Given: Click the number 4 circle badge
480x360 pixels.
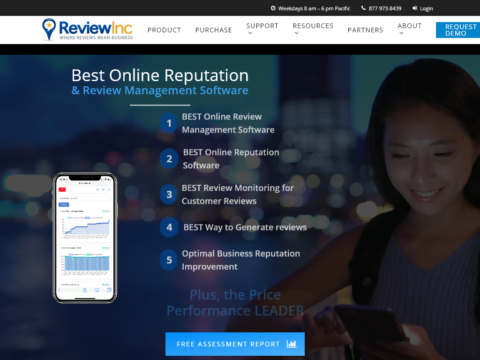Looking at the screenshot, I should point(169,227).
